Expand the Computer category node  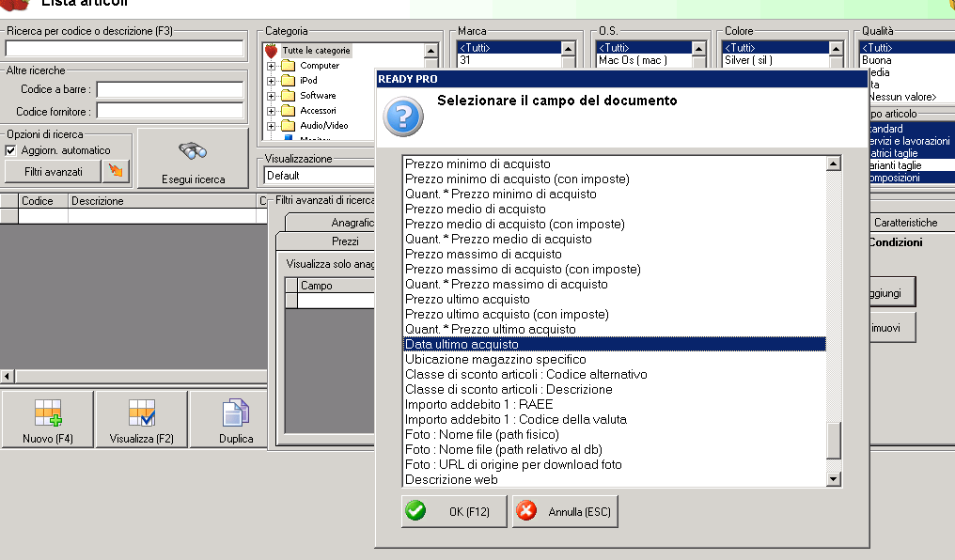[x=271, y=66]
